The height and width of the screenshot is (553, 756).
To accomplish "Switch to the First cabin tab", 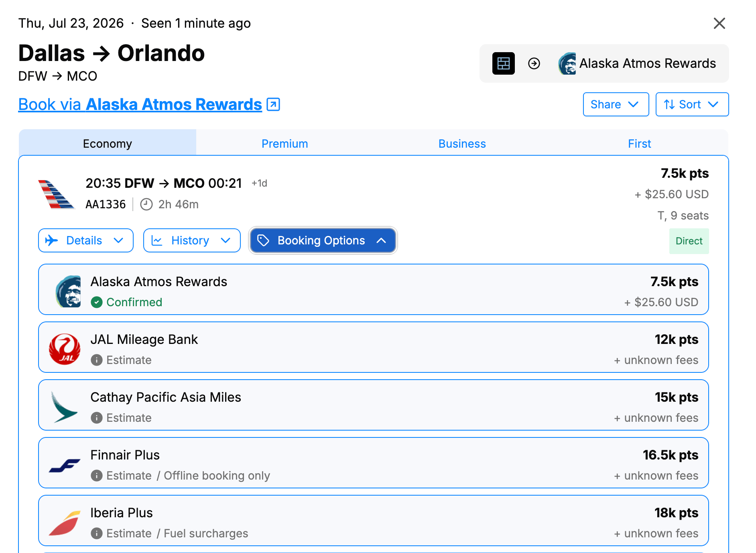I will click(x=640, y=143).
